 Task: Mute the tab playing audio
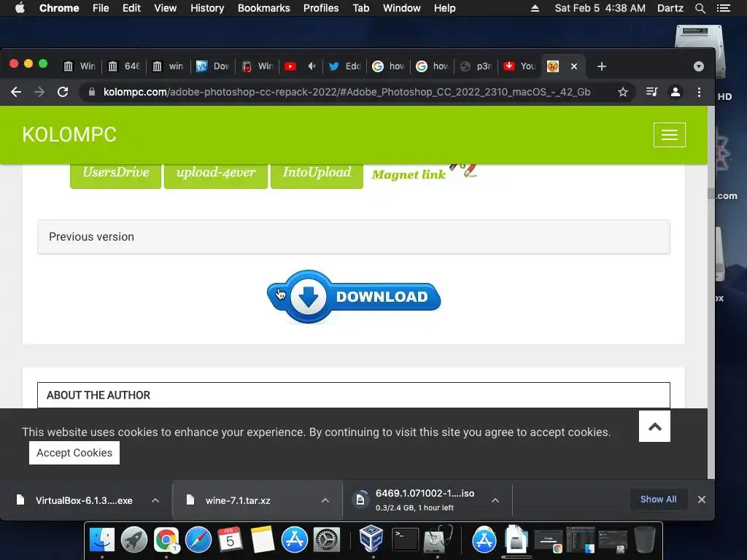[311, 66]
